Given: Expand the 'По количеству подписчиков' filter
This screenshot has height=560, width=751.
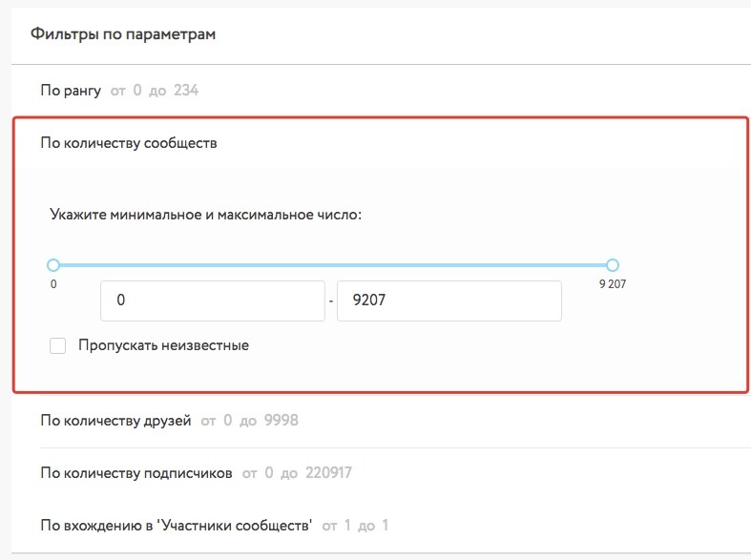Looking at the screenshot, I should 136,473.
